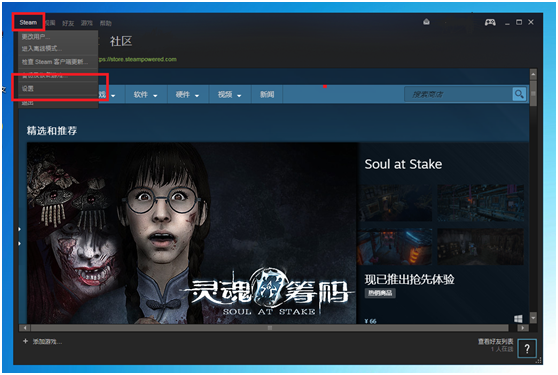558x375 pixels.
Task: Maximize the Steam window
Action: [519, 22]
